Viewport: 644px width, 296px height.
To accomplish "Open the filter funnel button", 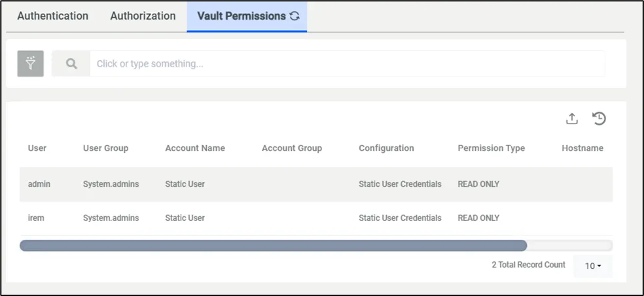I will point(30,63).
